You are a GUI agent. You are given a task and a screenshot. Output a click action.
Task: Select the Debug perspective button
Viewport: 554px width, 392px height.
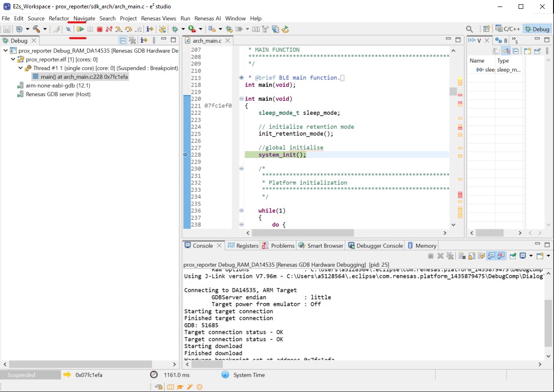(x=537, y=29)
